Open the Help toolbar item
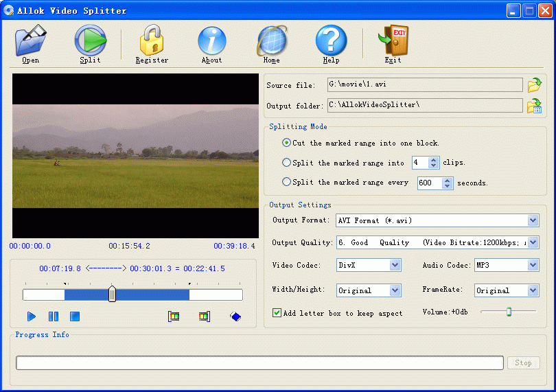Viewport: 556px width, 392px height. click(x=331, y=43)
